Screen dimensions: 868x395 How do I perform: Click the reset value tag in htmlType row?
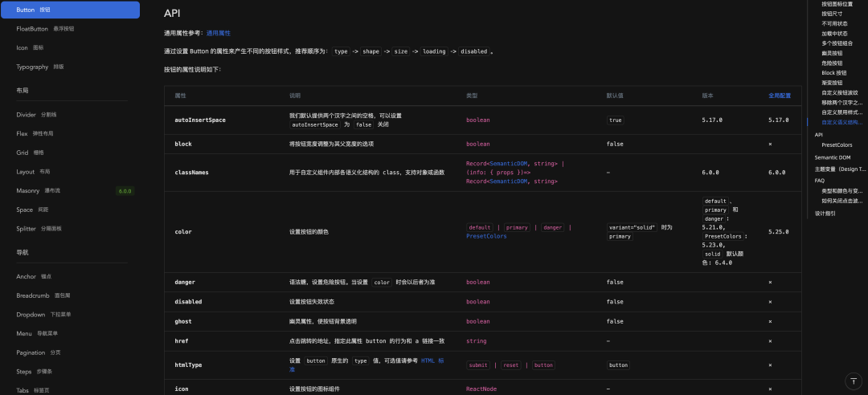(511, 365)
